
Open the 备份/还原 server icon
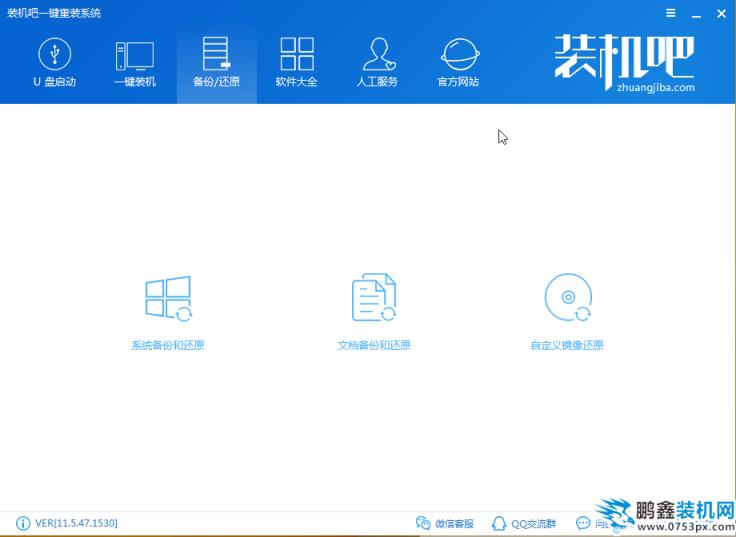click(x=216, y=54)
